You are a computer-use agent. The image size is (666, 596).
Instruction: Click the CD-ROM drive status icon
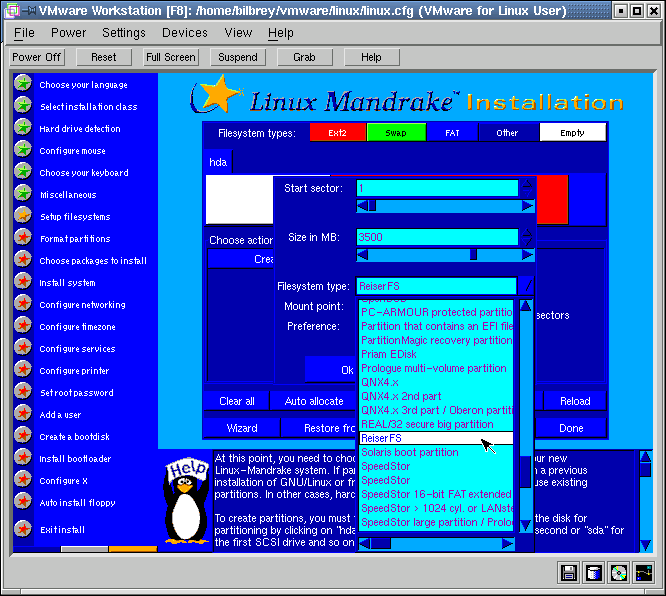pos(619,573)
